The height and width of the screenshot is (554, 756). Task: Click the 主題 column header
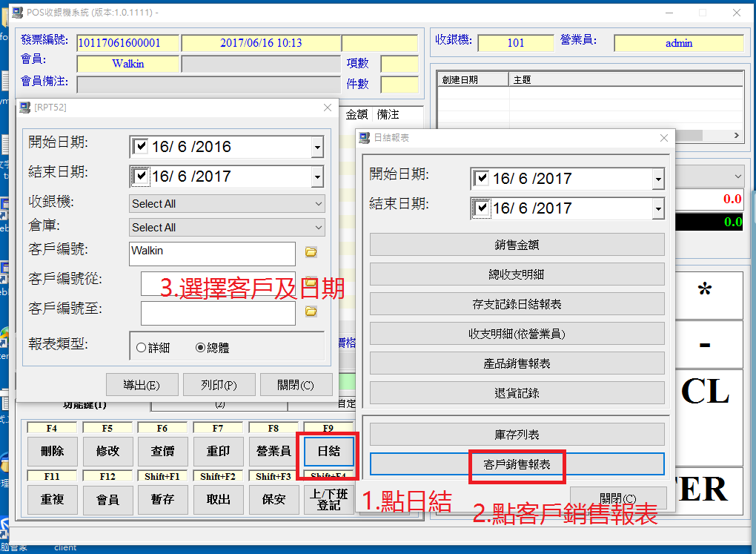coord(626,79)
